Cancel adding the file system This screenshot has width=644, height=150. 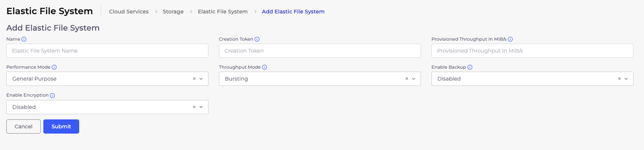24,126
